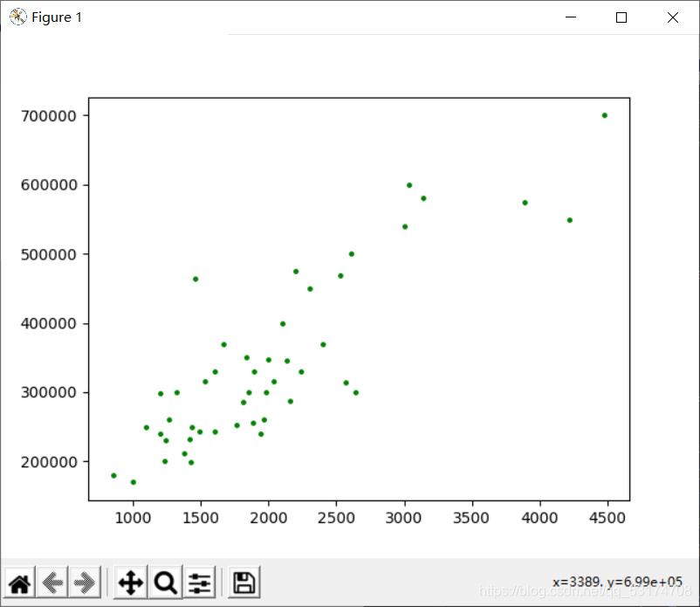Click the 4000 x-axis tick label

pos(539,518)
